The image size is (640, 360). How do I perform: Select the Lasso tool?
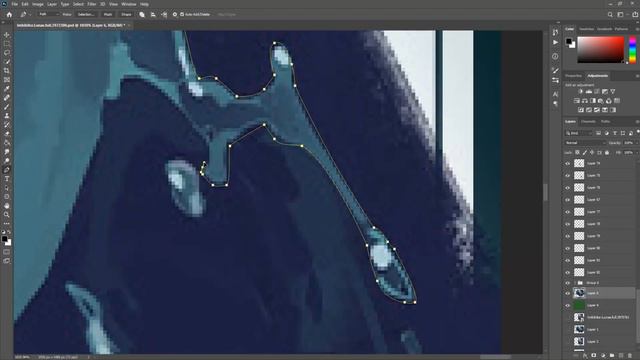pyautogui.click(x=7, y=53)
